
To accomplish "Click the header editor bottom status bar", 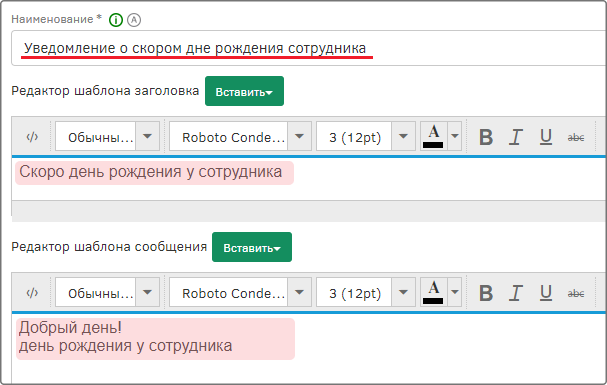I will (309, 211).
